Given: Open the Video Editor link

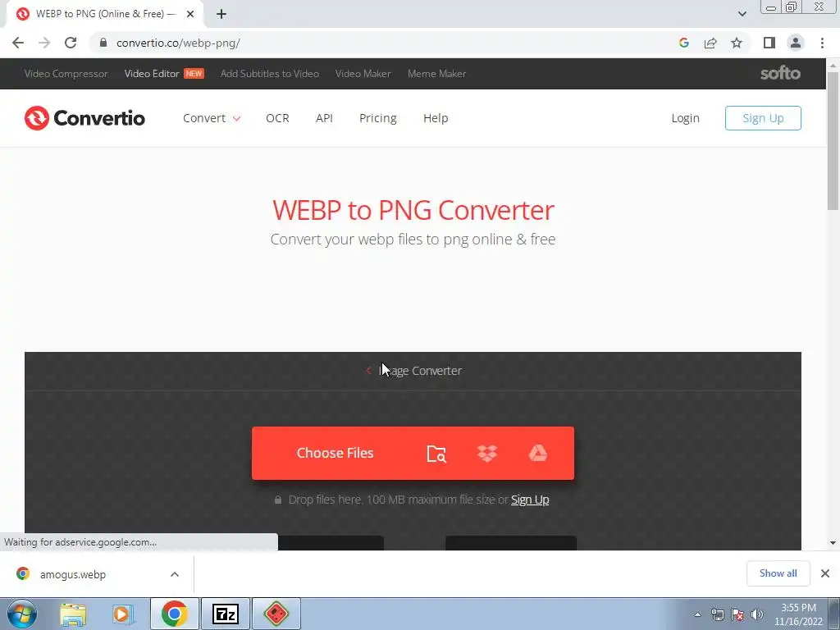Looking at the screenshot, I should pos(152,74).
